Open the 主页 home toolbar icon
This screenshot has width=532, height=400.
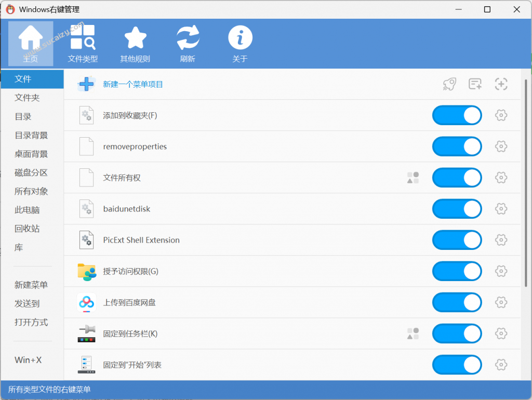[x=31, y=44]
